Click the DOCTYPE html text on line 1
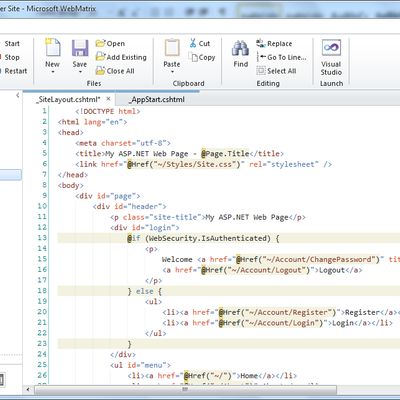 click(108, 111)
